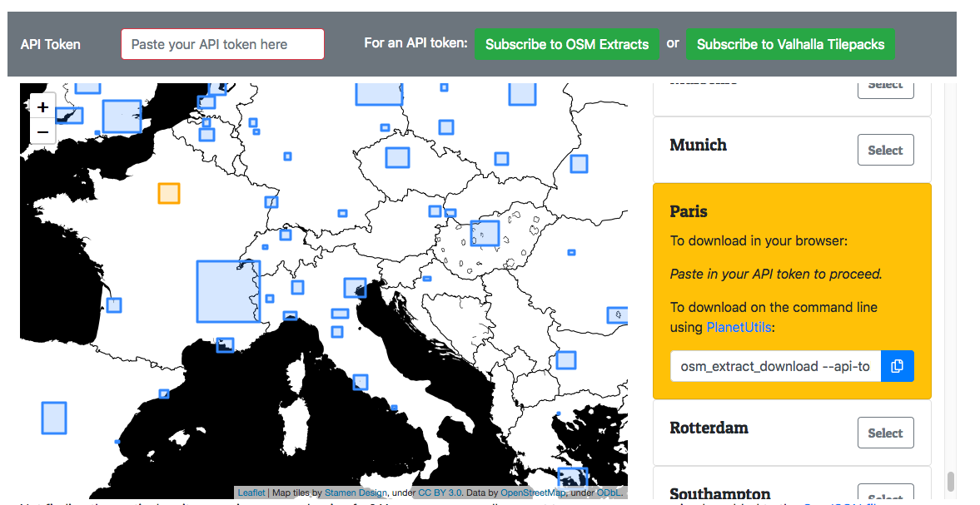980x505 pixels.
Task: Select the Munich extract
Action: [885, 150]
